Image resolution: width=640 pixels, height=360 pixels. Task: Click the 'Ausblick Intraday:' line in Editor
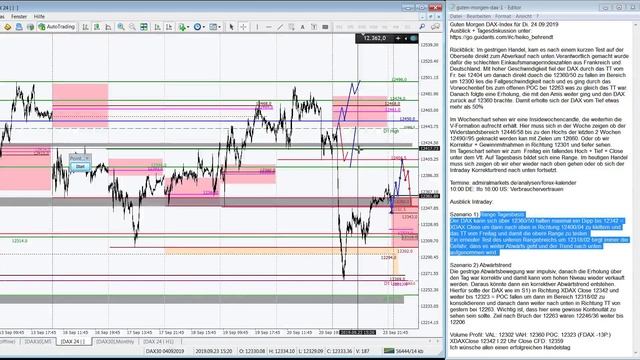471,202
